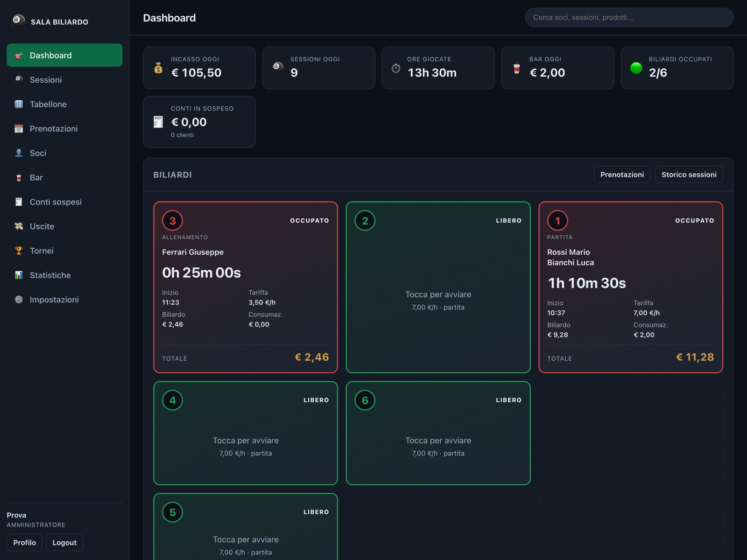Click Logout button
The height and width of the screenshot is (560, 747).
(64, 542)
